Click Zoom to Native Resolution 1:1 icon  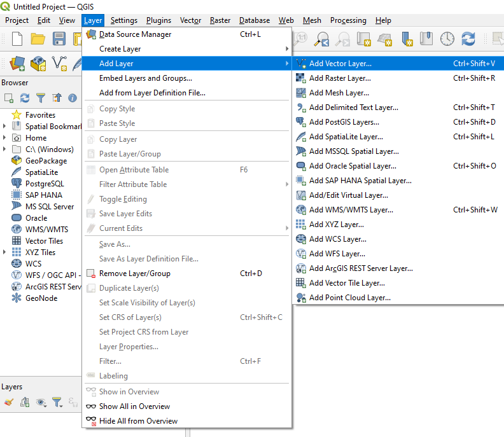click(x=302, y=39)
